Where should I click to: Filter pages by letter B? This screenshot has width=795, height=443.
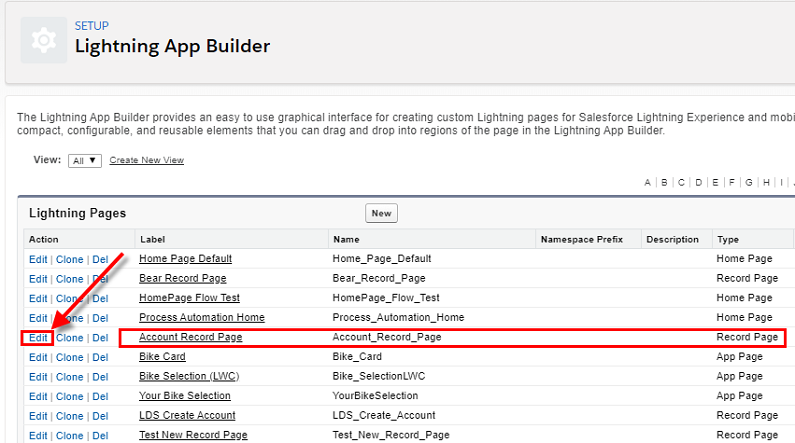[664, 182]
